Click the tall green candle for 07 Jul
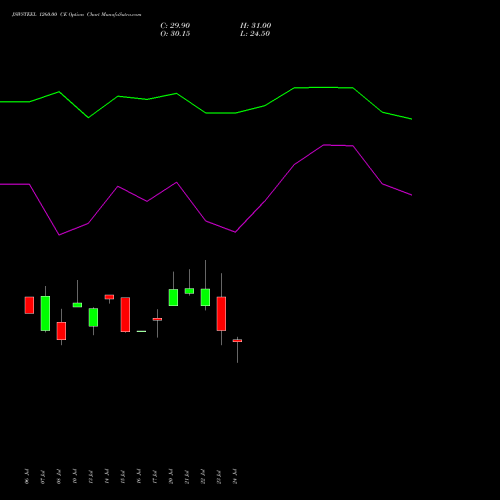 [x=45, y=313]
